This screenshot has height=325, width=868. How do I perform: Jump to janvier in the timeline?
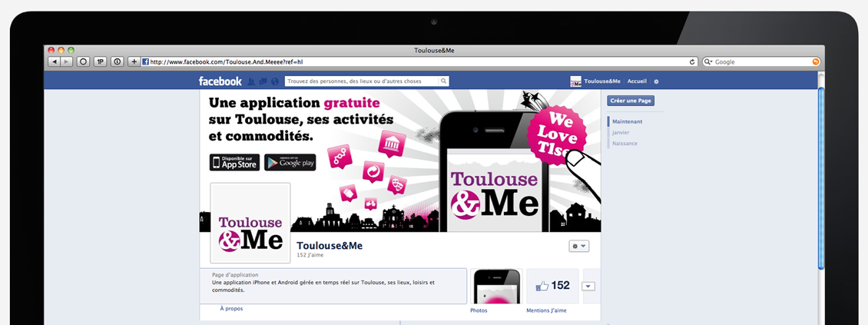(621, 132)
